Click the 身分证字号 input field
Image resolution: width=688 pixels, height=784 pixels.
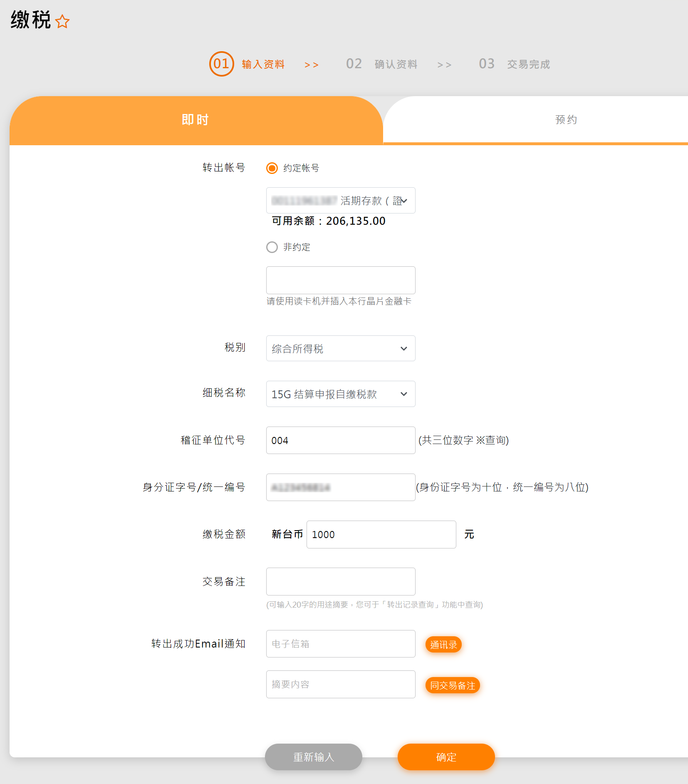[x=340, y=487]
